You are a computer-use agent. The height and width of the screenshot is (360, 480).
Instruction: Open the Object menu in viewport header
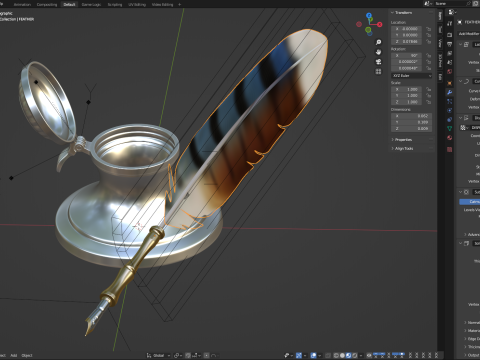pos(27,355)
